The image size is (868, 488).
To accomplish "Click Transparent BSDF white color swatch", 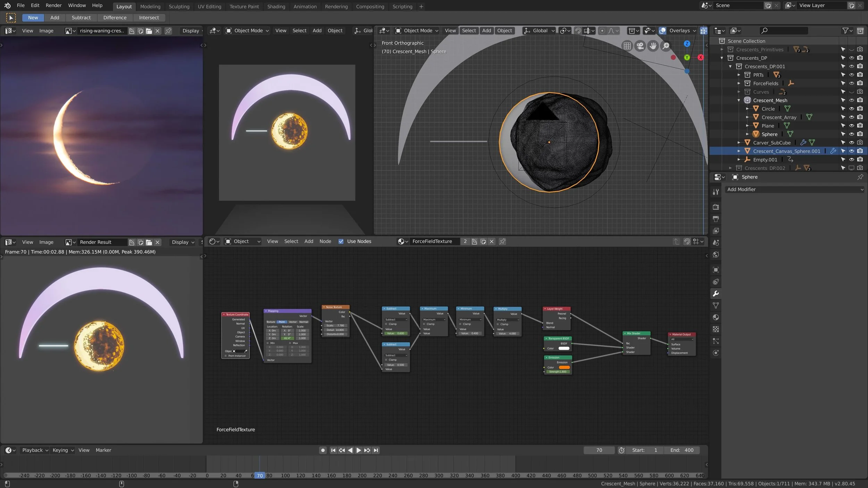I will tap(564, 348).
